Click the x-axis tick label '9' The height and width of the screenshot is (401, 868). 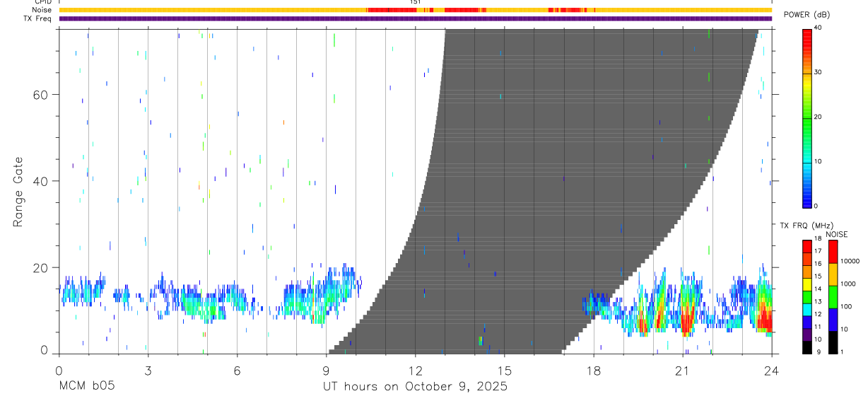[x=326, y=370]
